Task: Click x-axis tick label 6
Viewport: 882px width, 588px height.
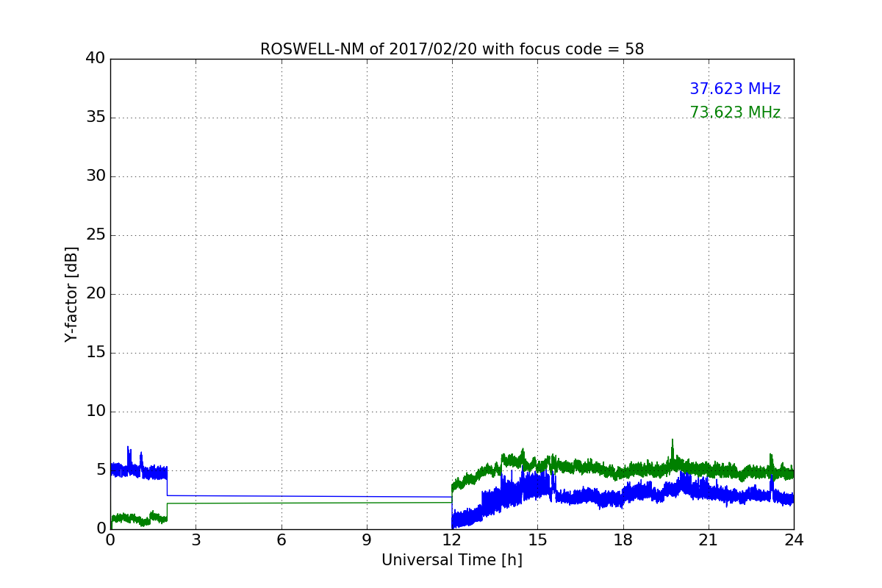Action: point(282,540)
